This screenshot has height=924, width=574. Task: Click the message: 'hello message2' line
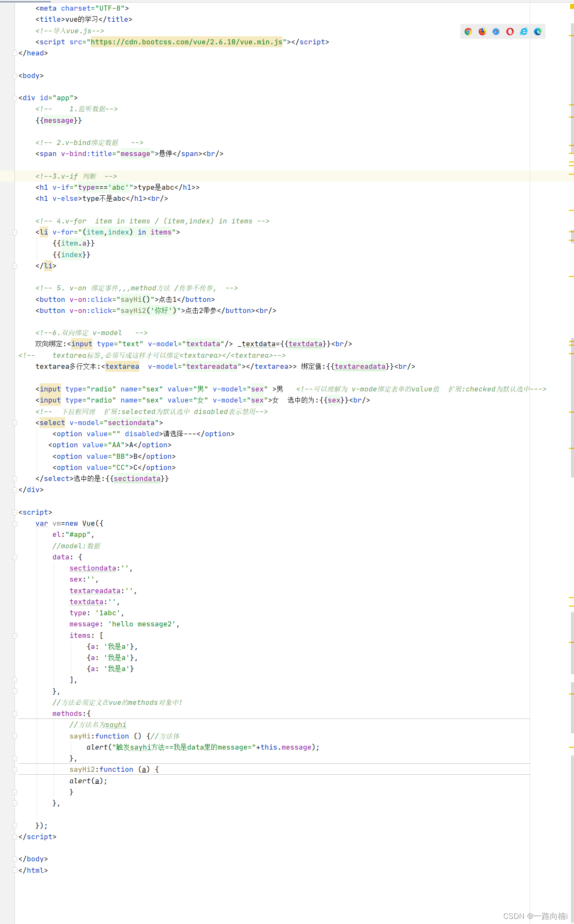click(x=124, y=624)
